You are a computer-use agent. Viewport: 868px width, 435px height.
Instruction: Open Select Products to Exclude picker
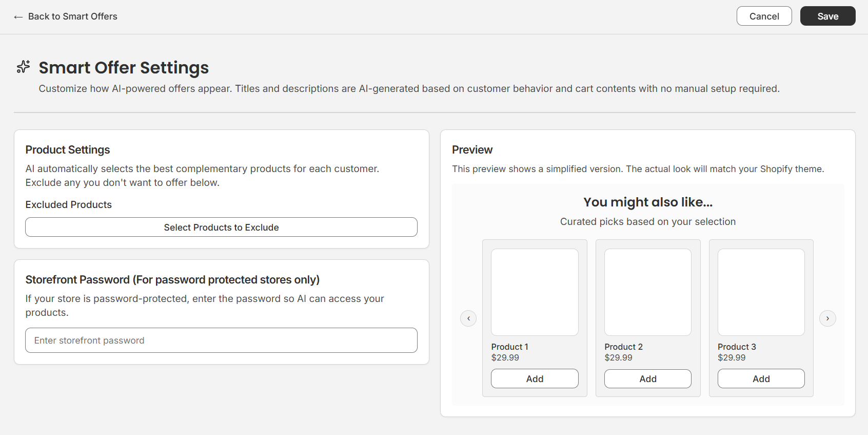[x=221, y=227]
